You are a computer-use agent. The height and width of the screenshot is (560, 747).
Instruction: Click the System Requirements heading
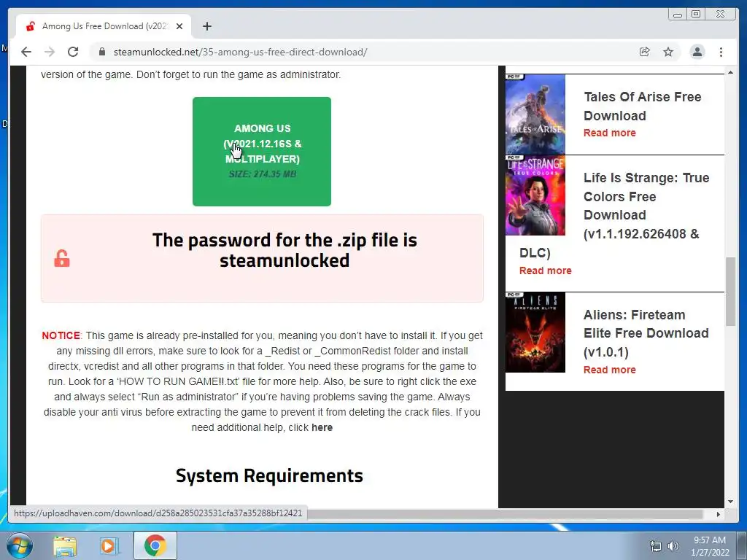coord(269,475)
